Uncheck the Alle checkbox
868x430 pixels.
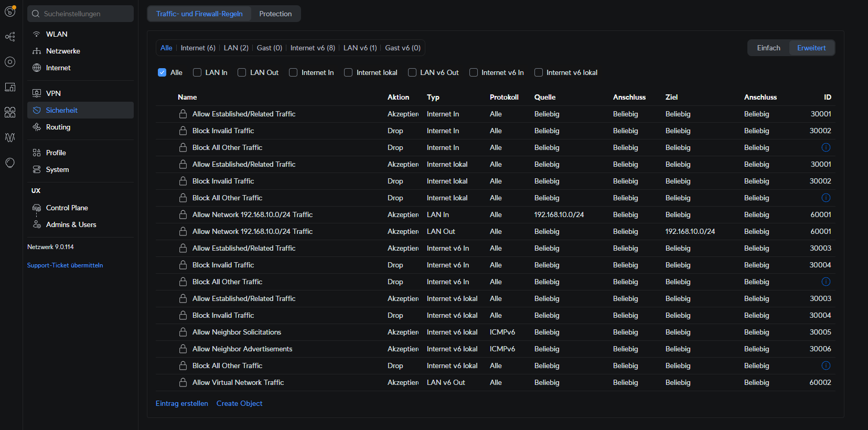(x=162, y=72)
